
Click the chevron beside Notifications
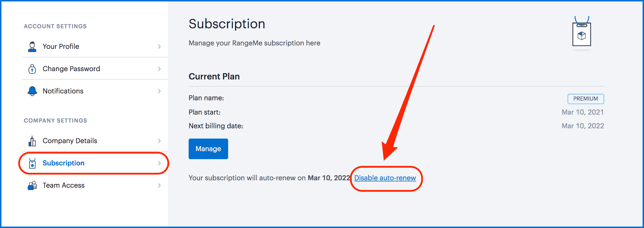(x=159, y=91)
